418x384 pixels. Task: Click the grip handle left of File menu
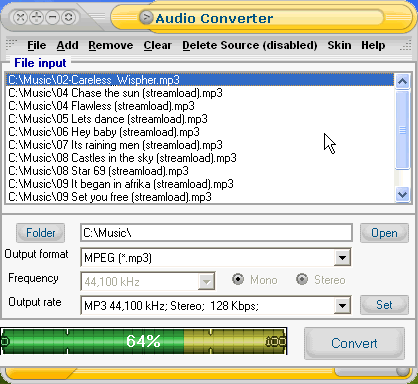(x=11, y=44)
